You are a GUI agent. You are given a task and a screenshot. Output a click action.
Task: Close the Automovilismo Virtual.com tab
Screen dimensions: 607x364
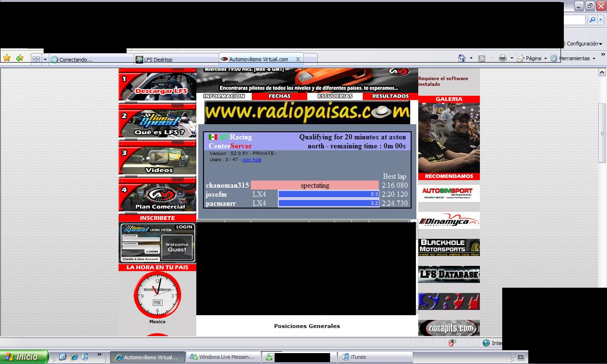tap(298, 59)
